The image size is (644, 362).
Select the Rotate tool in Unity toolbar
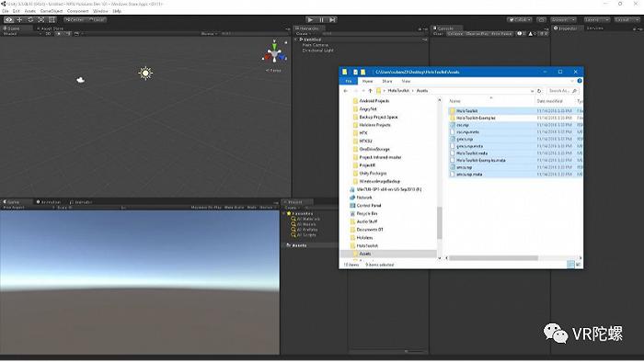coord(30,19)
